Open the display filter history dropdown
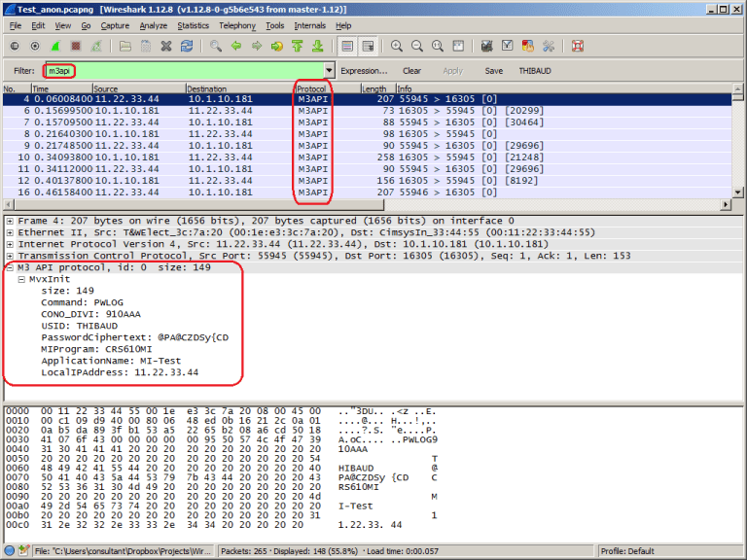Screen dimensions: 747x560 [329, 71]
